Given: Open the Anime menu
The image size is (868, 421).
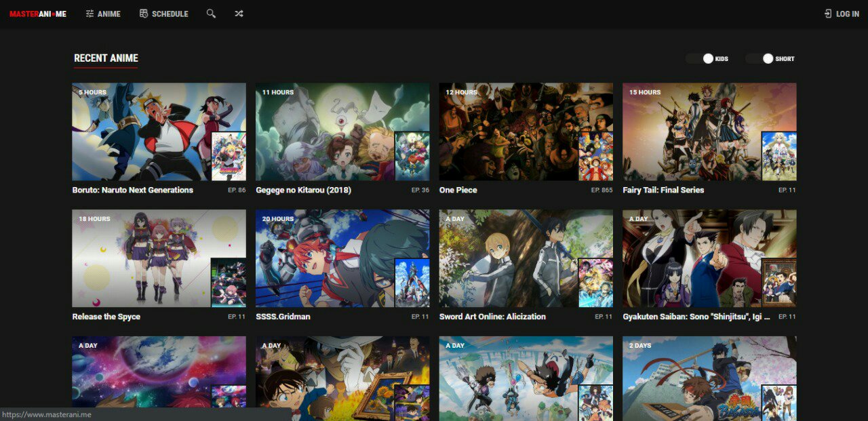Looking at the screenshot, I should click(x=103, y=14).
